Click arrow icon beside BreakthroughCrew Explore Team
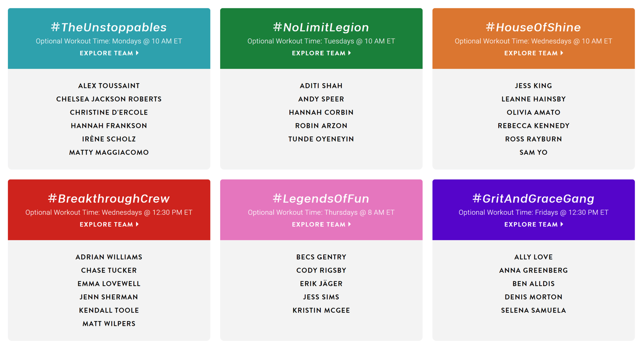This screenshot has height=348, width=644. (137, 224)
